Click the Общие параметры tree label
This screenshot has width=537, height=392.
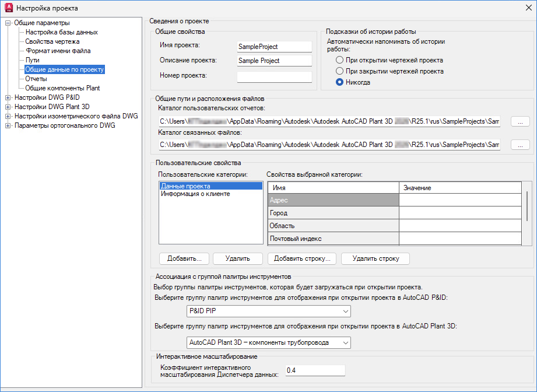pyautogui.click(x=42, y=23)
